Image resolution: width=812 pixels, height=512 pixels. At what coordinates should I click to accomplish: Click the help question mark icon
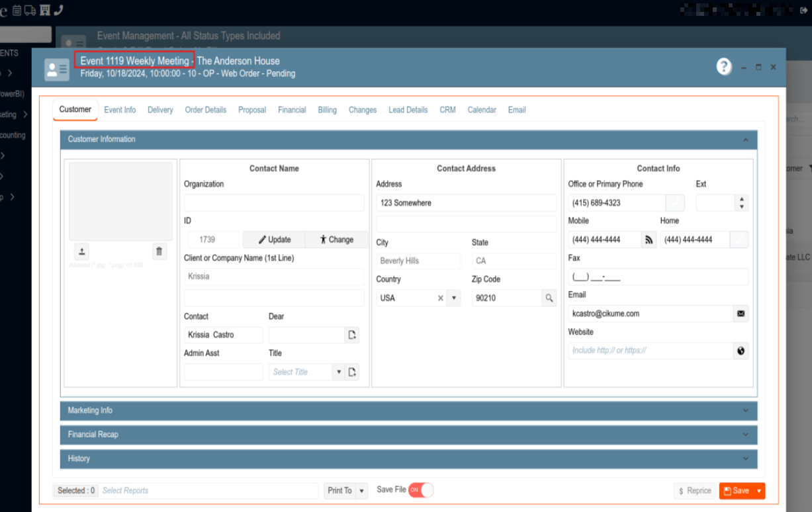(724, 67)
